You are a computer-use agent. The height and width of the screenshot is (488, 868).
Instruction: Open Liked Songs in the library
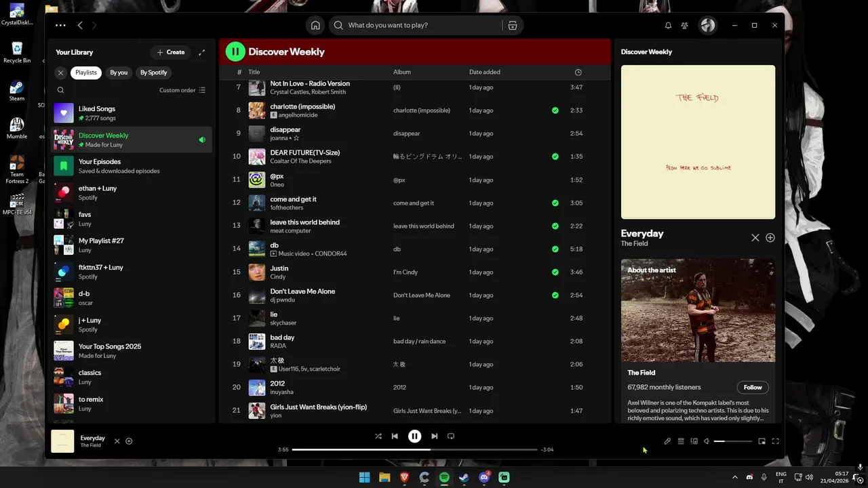132,113
